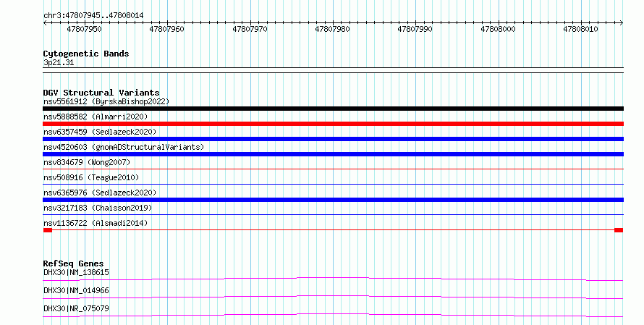The width and height of the screenshot is (644, 325).
Task: Open nsv6357459 (Sedlazeck2020) variant label
Action: (x=100, y=132)
